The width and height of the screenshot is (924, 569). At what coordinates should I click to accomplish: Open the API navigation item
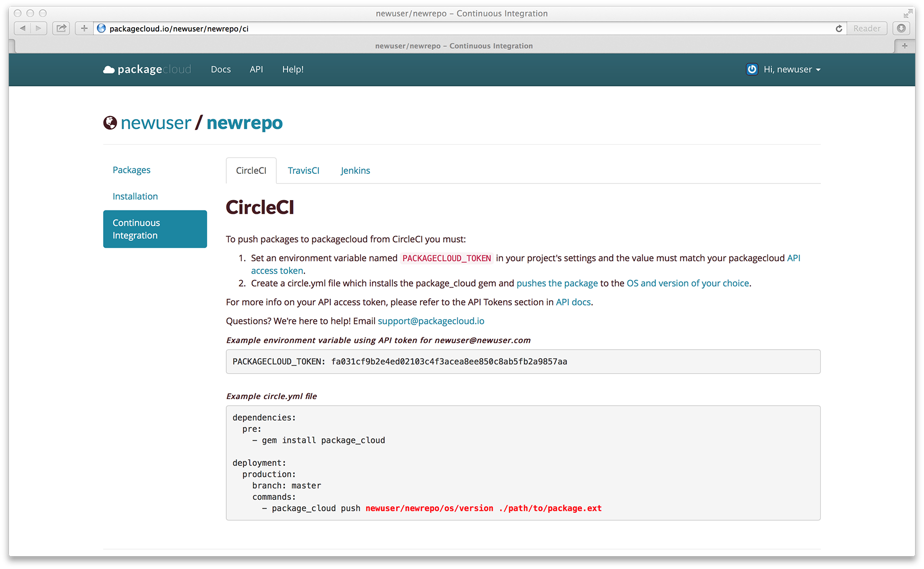click(256, 70)
